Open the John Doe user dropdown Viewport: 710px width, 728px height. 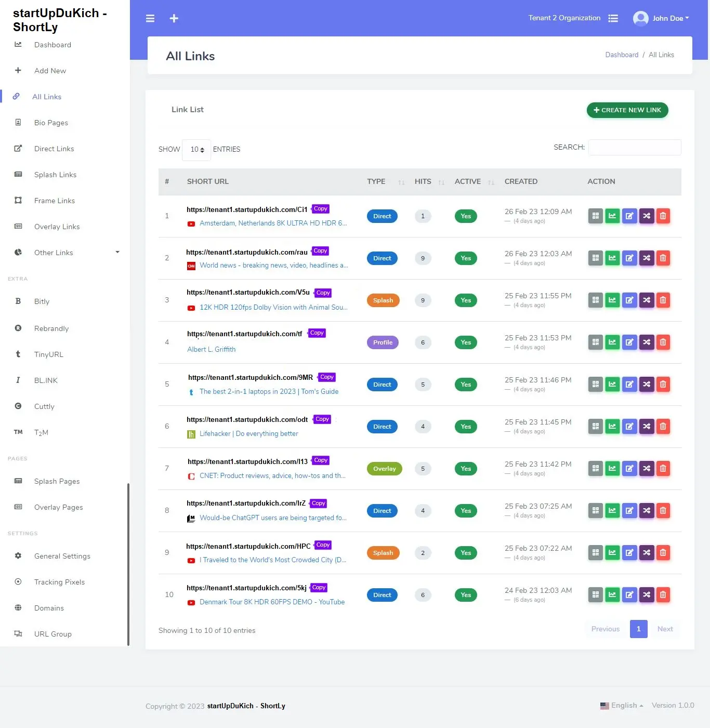point(661,18)
